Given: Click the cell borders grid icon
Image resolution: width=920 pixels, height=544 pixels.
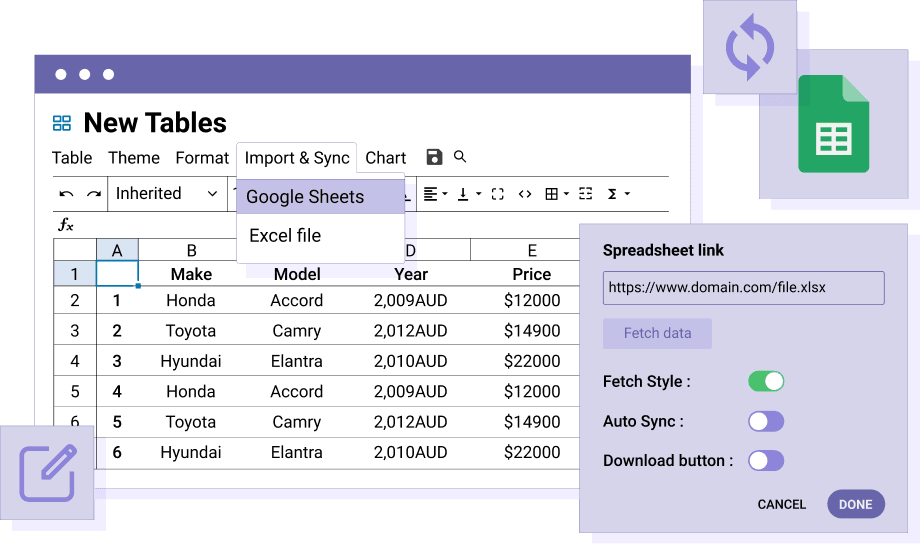Looking at the screenshot, I should click(x=552, y=194).
